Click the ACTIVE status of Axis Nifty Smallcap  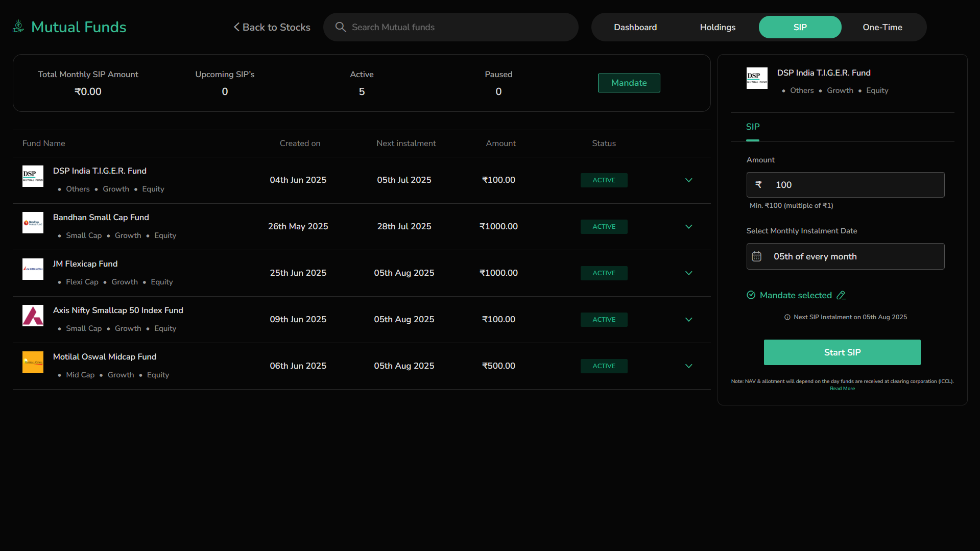pyautogui.click(x=604, y=320)
